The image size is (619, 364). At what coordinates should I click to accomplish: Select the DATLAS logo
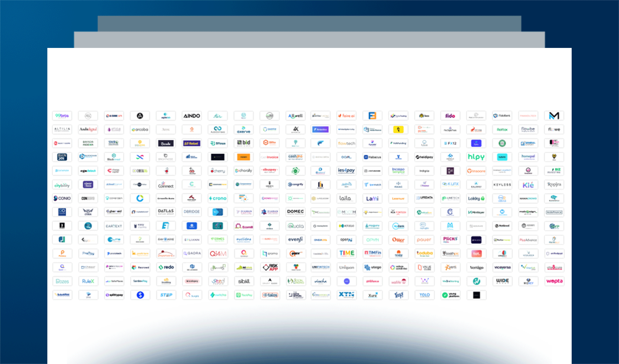click(x=166, y=212)
